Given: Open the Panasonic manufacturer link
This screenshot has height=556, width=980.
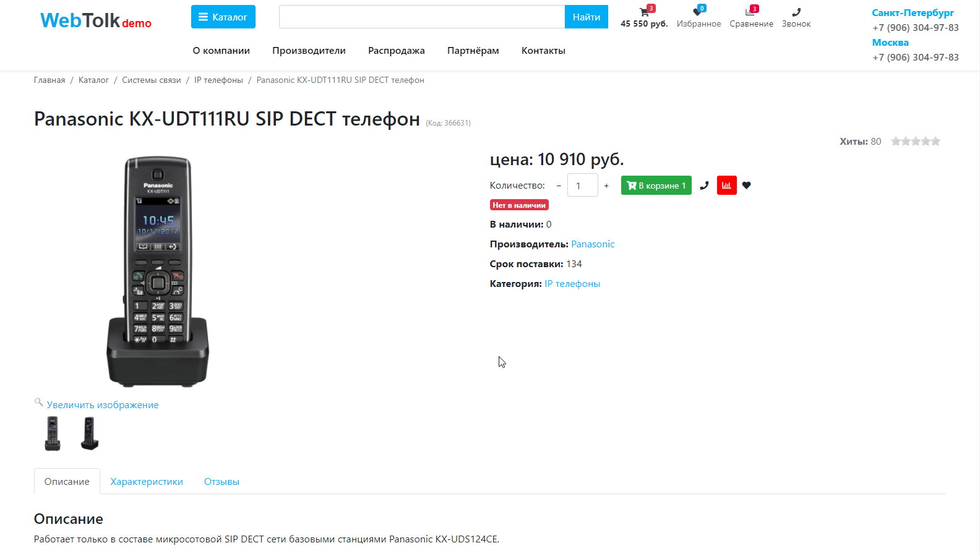Looking at the screenshot, I should (593, 244).
